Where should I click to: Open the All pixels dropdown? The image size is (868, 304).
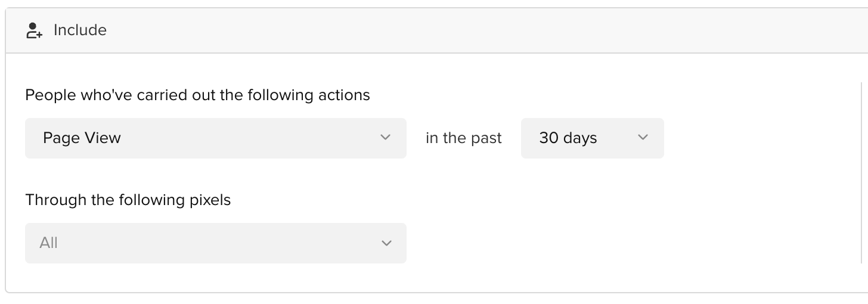tap(216, 243)
